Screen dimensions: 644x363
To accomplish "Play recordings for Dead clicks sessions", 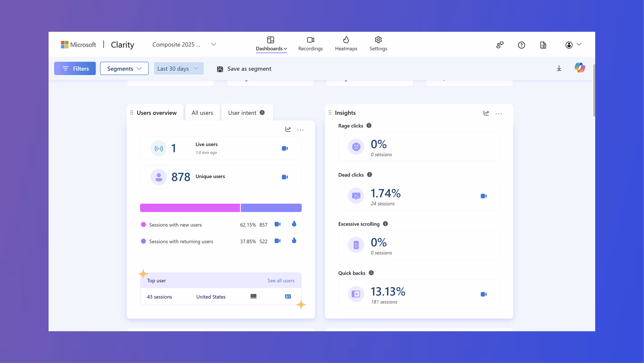I will (484, 196).
